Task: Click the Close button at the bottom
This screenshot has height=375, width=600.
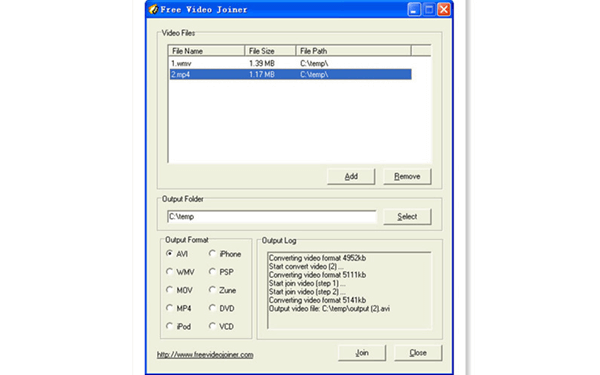Action: pos(418,353)
